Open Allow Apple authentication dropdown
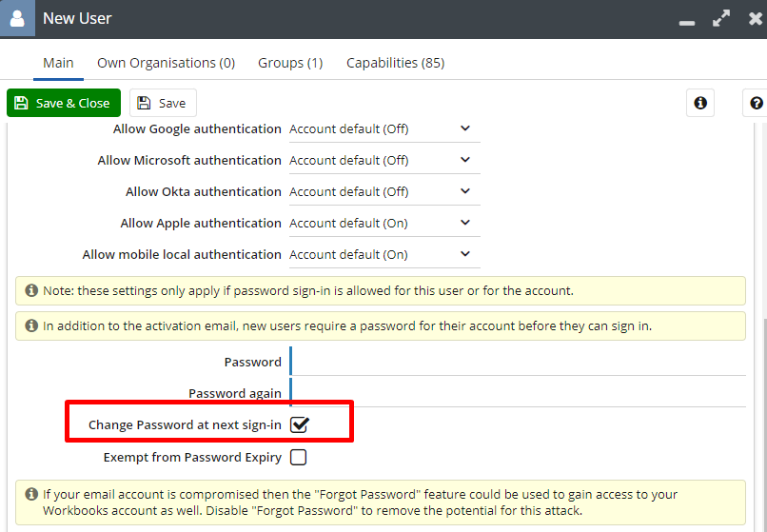The height and width of the screenshot is (532, 767). [384, 224]
